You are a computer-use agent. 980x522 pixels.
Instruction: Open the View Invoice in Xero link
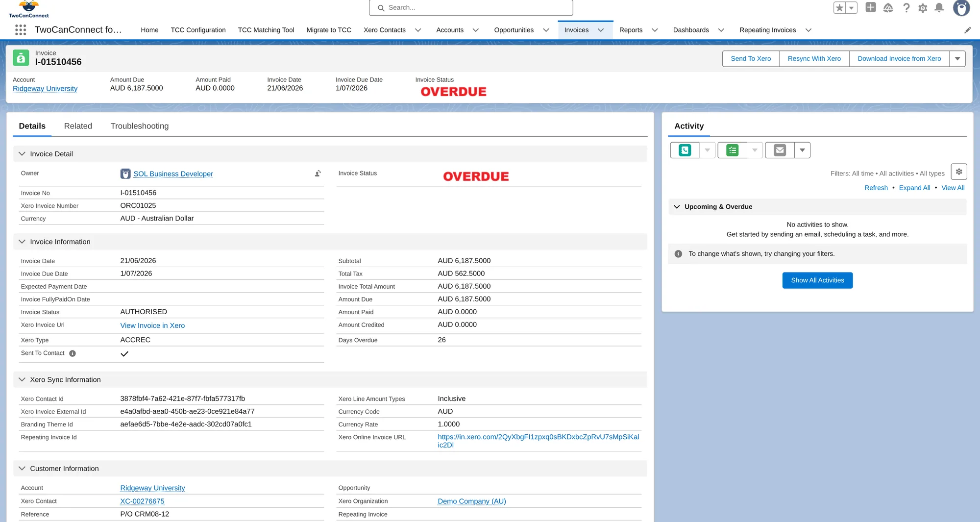pos(152,325)
